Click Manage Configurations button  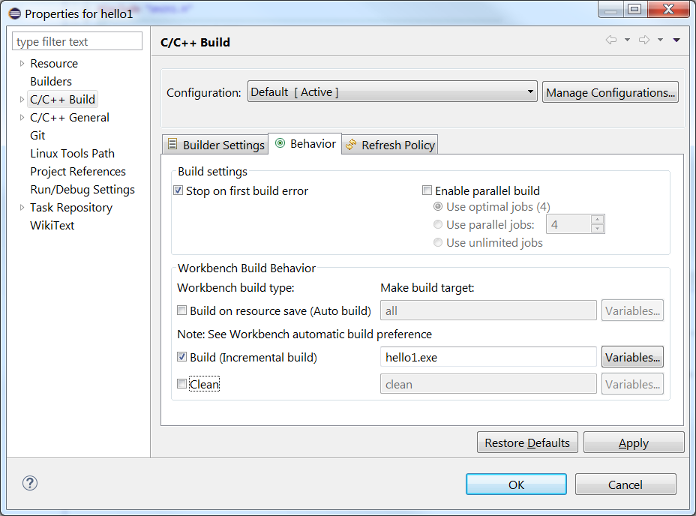(x=610, y=92)
